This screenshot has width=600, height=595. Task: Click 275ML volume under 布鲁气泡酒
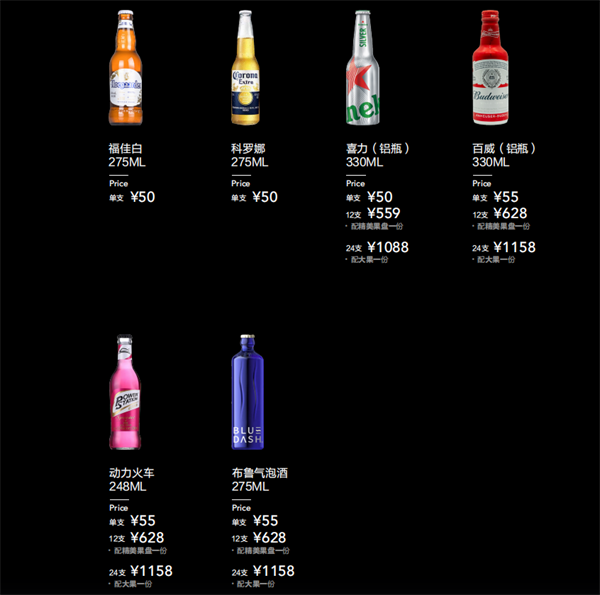(250, 487)
